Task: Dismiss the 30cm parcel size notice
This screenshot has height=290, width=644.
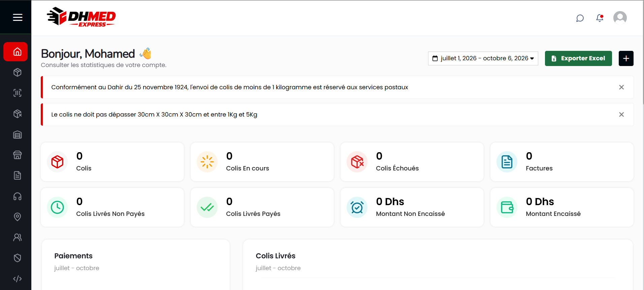Action: (x=621, y=115)
